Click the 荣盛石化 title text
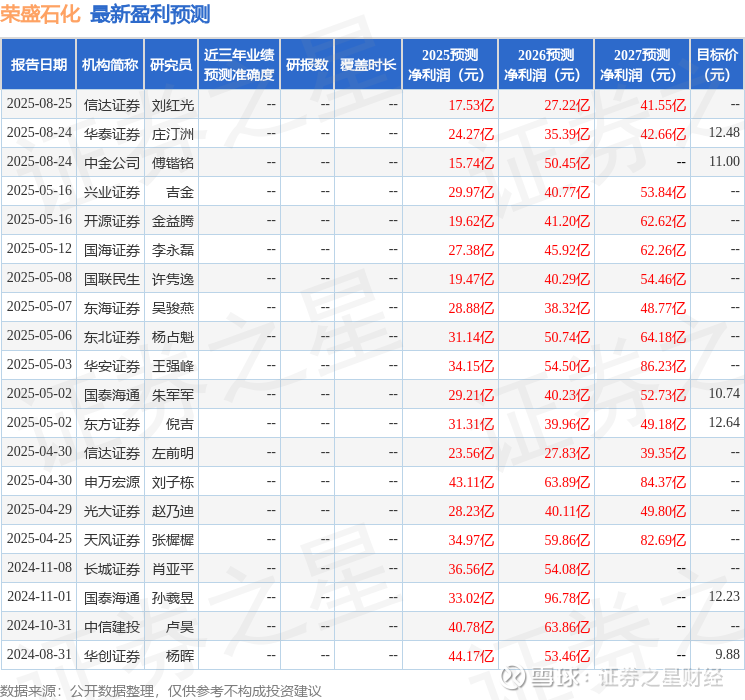This screenshot has width=745, height=700. pos(40,14)
